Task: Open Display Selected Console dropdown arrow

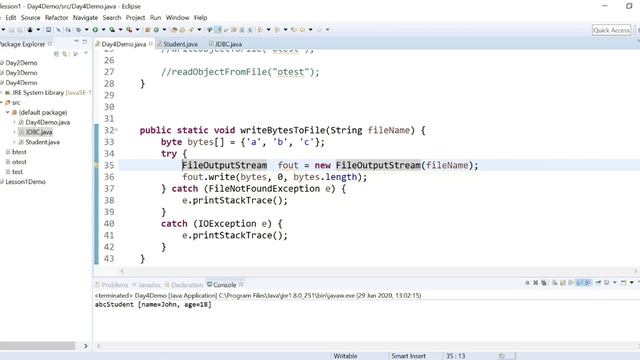Action: [615, 282]
